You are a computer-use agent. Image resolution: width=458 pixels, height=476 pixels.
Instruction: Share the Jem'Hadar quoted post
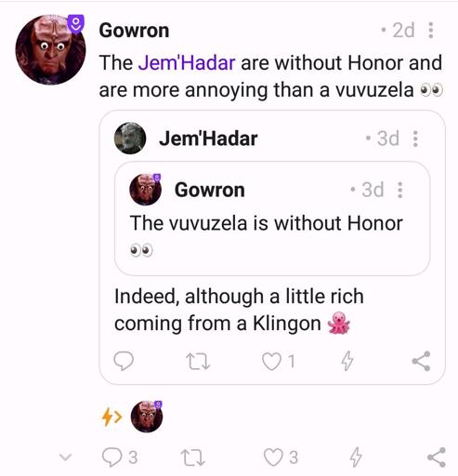(421, 361)
